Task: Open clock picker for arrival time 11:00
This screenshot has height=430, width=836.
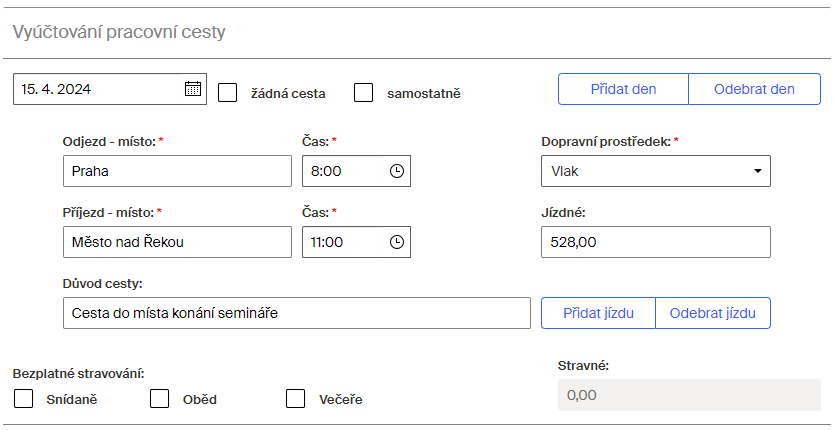Action: [397, 242]
